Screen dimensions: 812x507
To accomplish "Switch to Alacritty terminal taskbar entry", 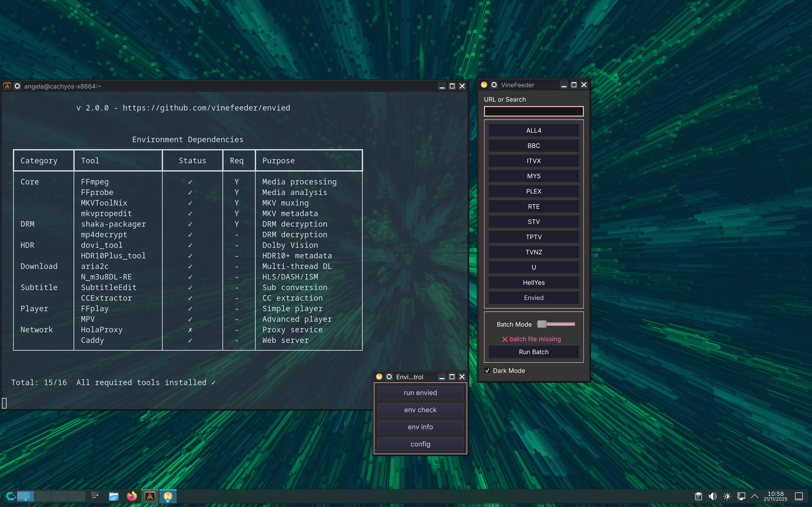I will [150, 496].
